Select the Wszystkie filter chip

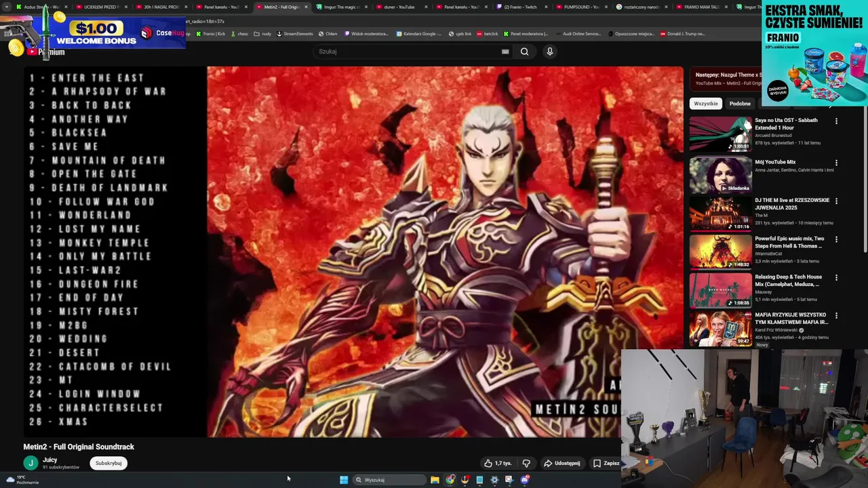706,104
